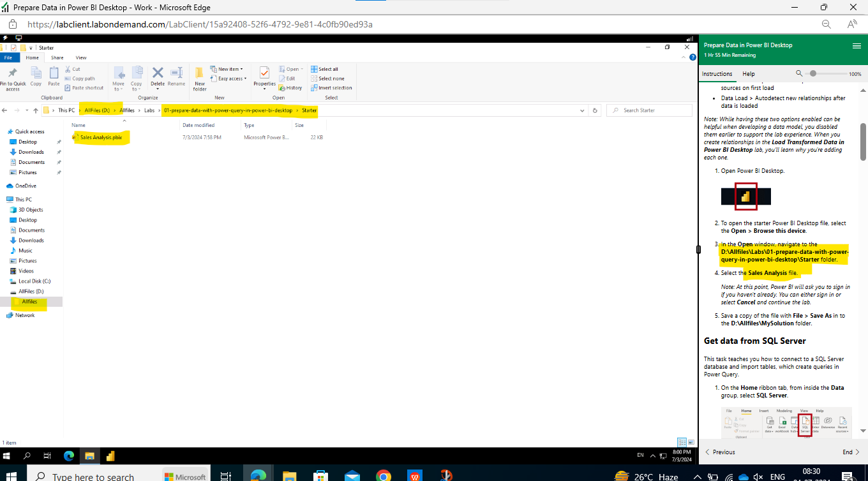Screen dimensions: 868x481
Task: Click Pin to Quick access icon
Action: click(13, 73)
